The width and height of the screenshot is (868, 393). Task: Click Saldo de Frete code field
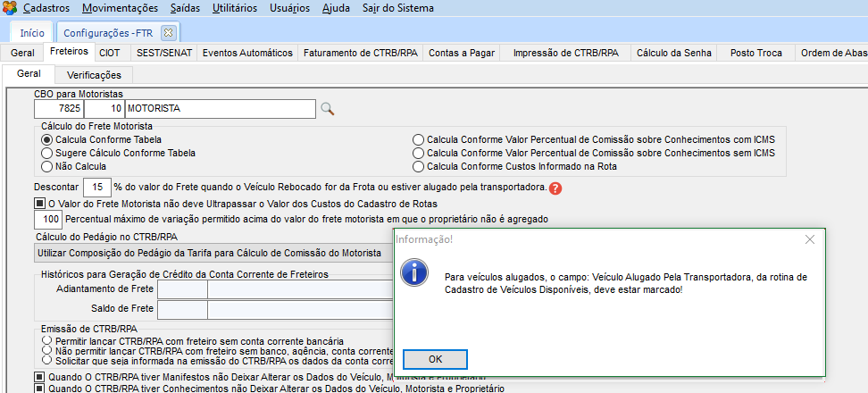[x=182, y=309]
